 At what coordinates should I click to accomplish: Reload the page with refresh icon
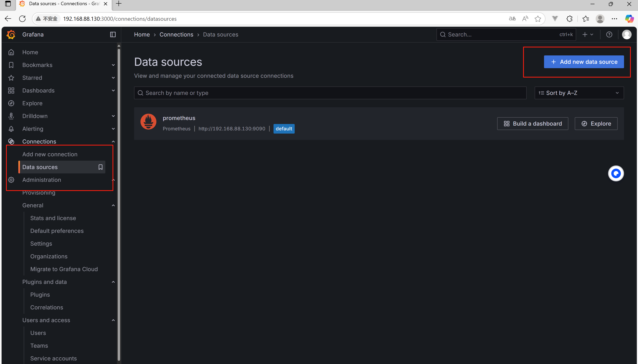pyautogui.click(x=22, y=19)
